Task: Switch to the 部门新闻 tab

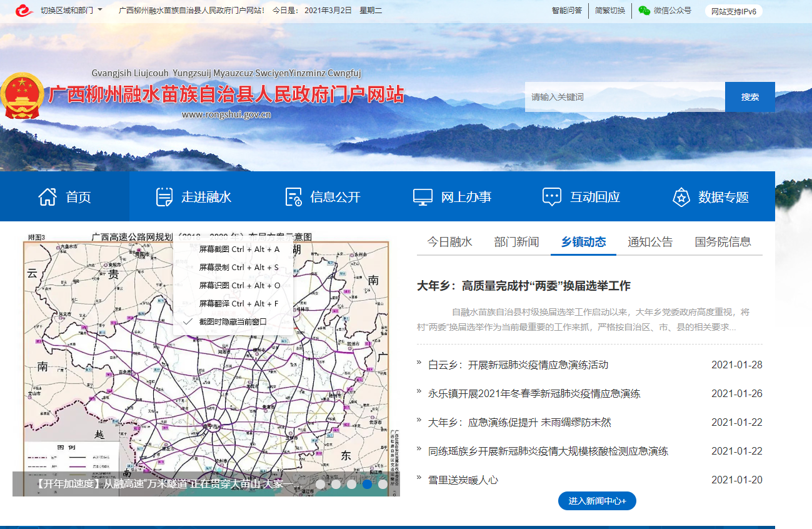Action: pyautogui.click(x=516, y=242)
